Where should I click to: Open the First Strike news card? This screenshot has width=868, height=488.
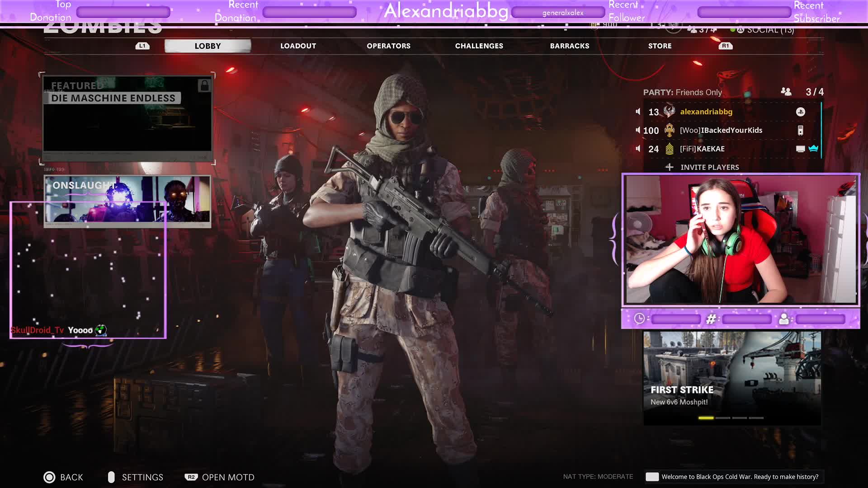tap(732, 378)
